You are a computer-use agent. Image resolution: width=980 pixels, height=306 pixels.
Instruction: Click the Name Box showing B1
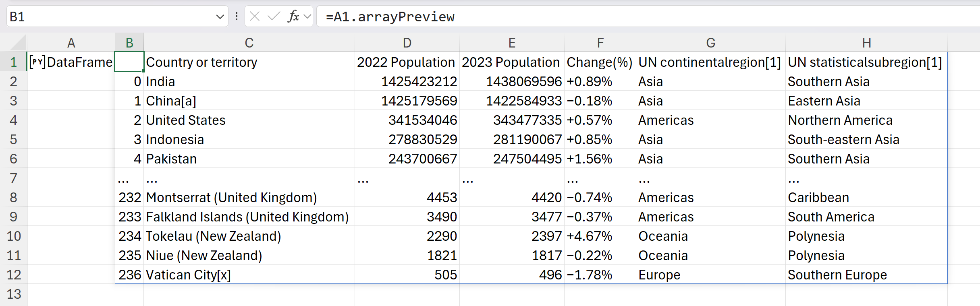coord(109,17)
